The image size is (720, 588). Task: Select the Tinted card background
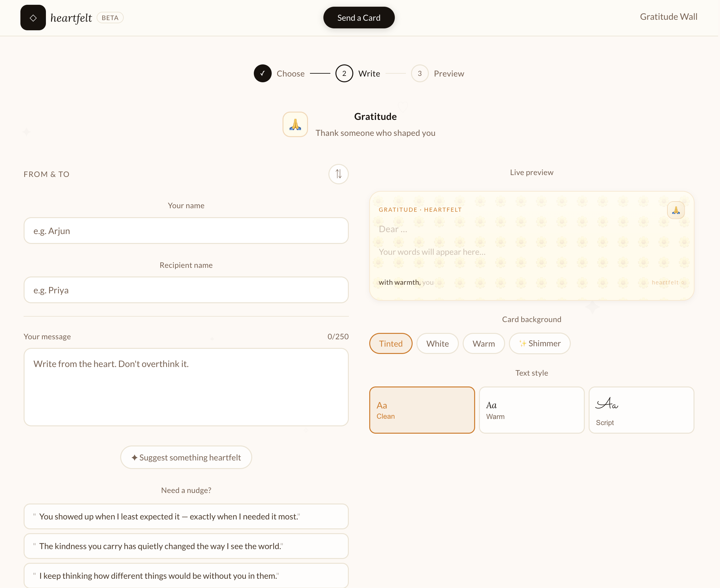point(391,343)
